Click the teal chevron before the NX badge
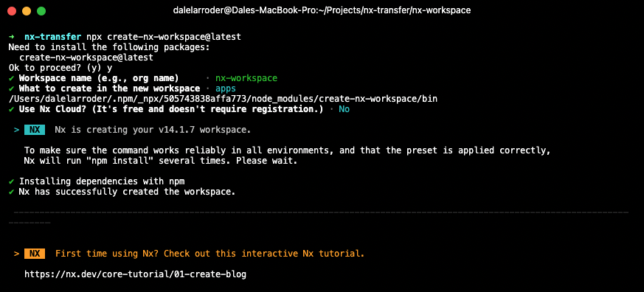Screen dimensions: 644x292 tap(16, 130)
